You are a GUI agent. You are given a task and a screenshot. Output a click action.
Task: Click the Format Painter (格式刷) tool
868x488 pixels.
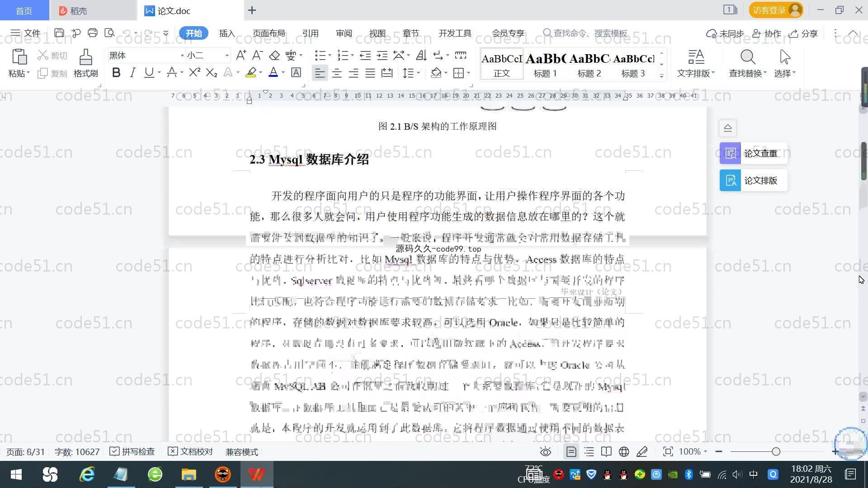tap(86, 63)
